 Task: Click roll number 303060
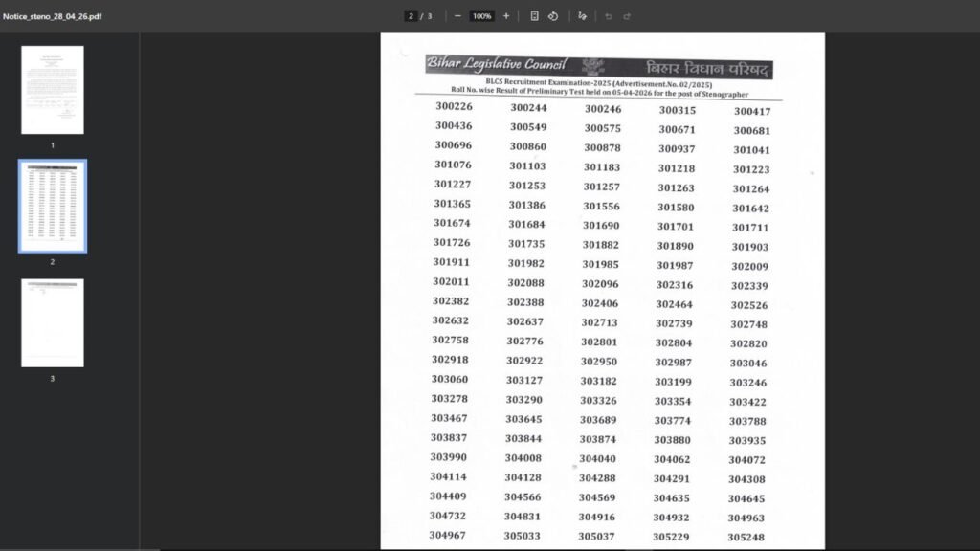click(450, 379)
